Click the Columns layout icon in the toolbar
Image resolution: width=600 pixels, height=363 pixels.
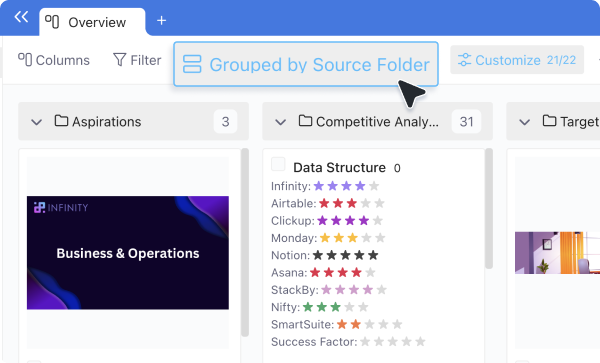[x=25, y=60]
